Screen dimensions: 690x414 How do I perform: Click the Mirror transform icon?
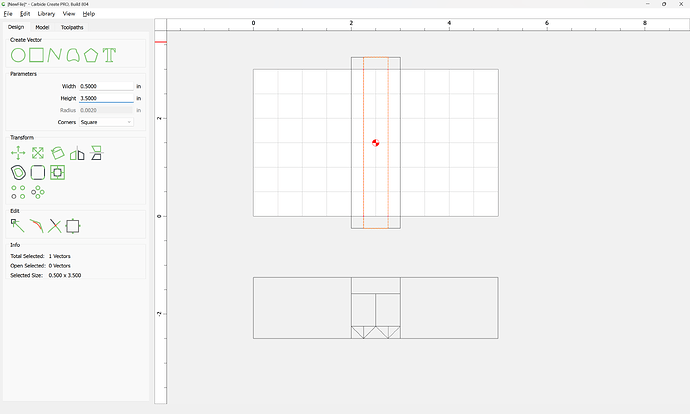77,153
